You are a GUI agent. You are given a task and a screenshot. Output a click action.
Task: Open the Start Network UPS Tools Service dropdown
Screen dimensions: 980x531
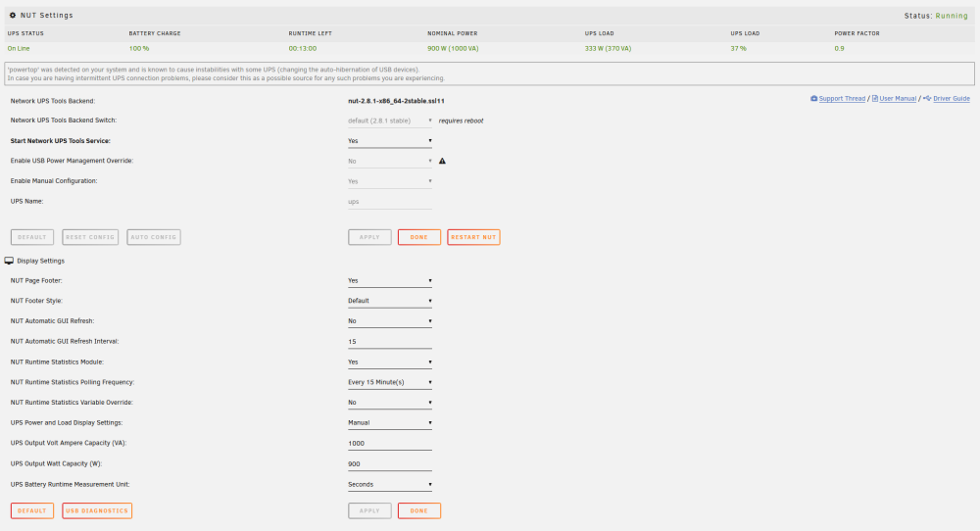[x=390, y=141]
